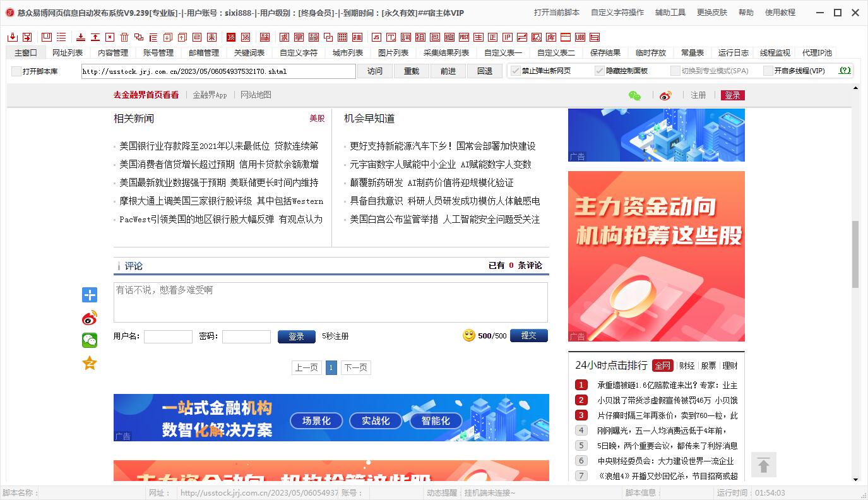The image size is (868, 500).
Task: Click the smiley emoji icon near 500/500
Action: point(469,336)
